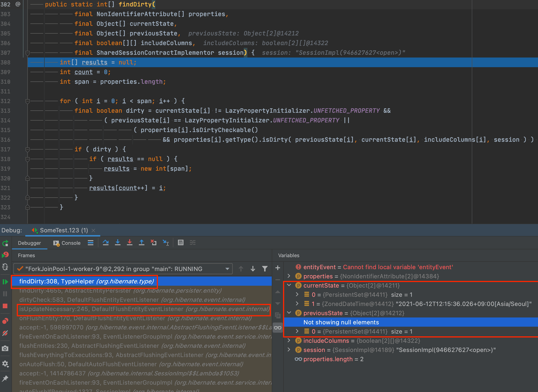Image resolution: width=538 pixels, height=392 pixels.
Task: Toggle the Mute Breakpoints icon
Action: 5,333
